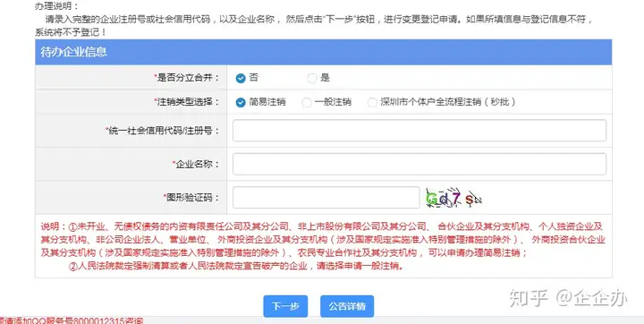Screen dimensions: 644x324
Task: Click the 知乎 @企企办 watermark
Action: 568,298
